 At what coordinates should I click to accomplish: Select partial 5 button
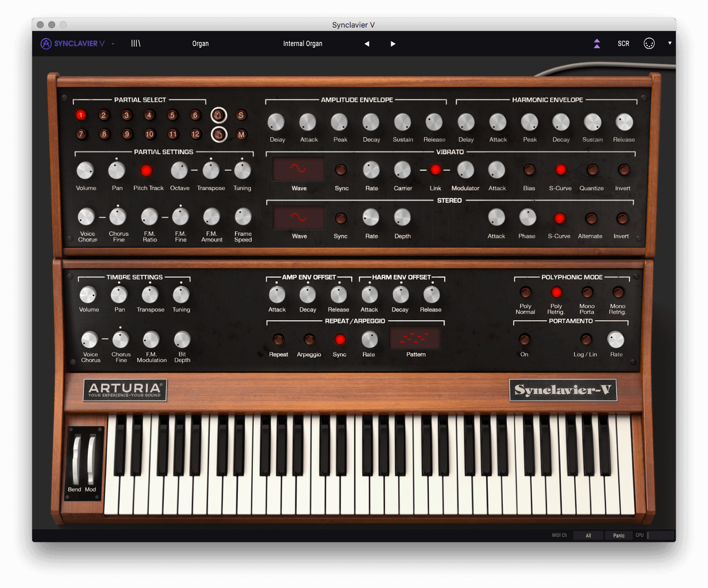click(x=172, y=116)
